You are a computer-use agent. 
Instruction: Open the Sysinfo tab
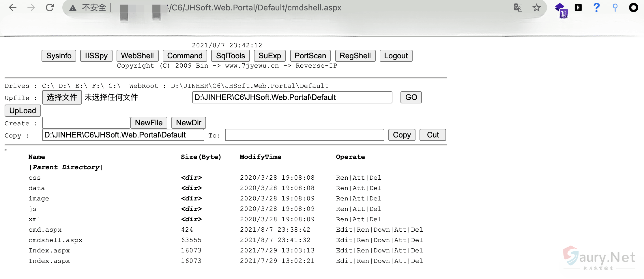click(59, 56)
